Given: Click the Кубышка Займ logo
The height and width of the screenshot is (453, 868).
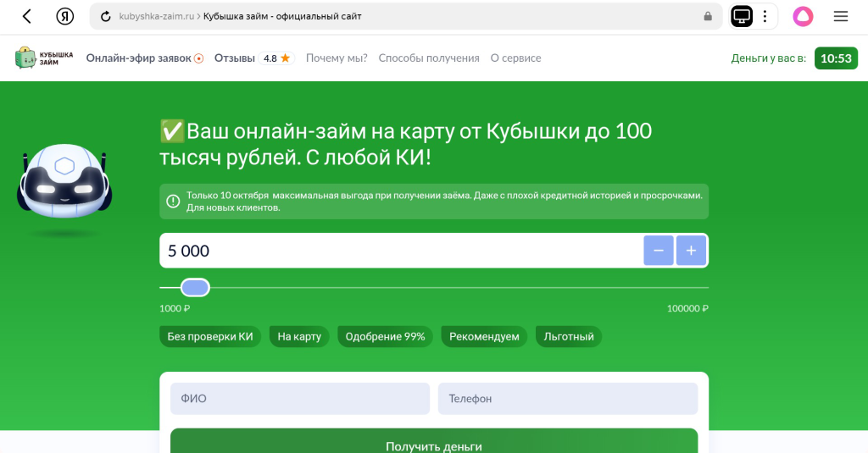Looking at the screenshot, I should [x=44, y=58].
